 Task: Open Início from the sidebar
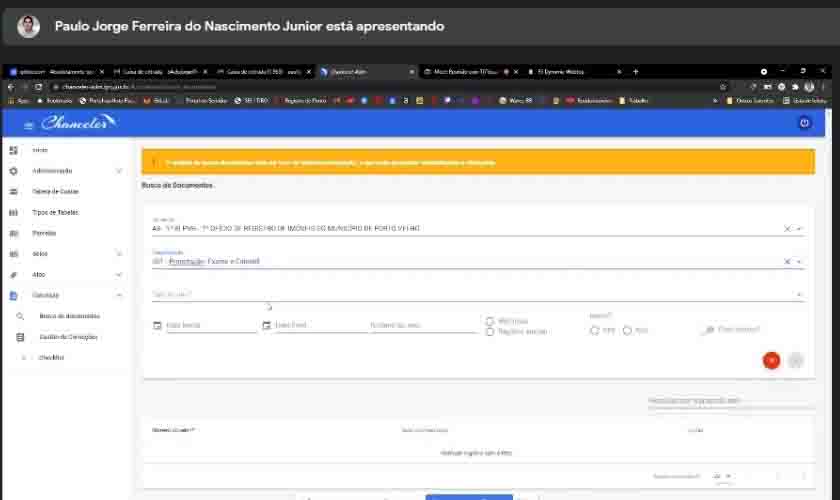point(40,150)
